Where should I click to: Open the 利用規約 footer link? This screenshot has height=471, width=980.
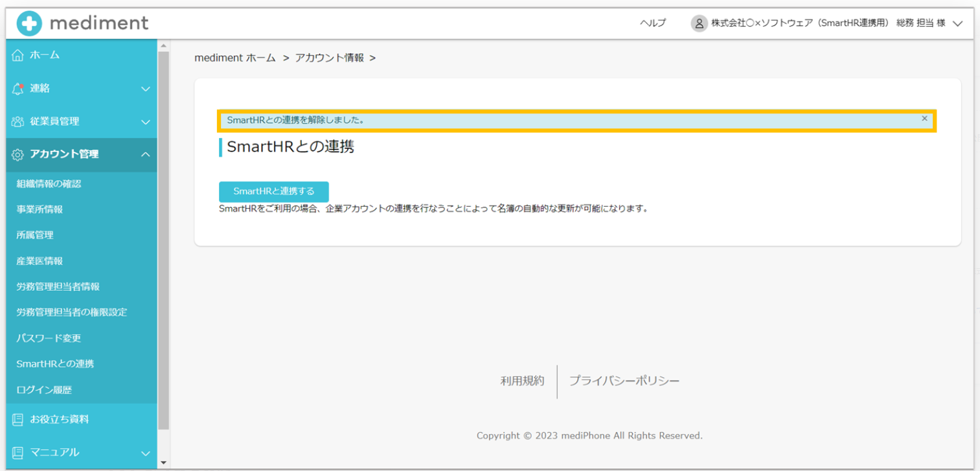[x=522, y=381]
